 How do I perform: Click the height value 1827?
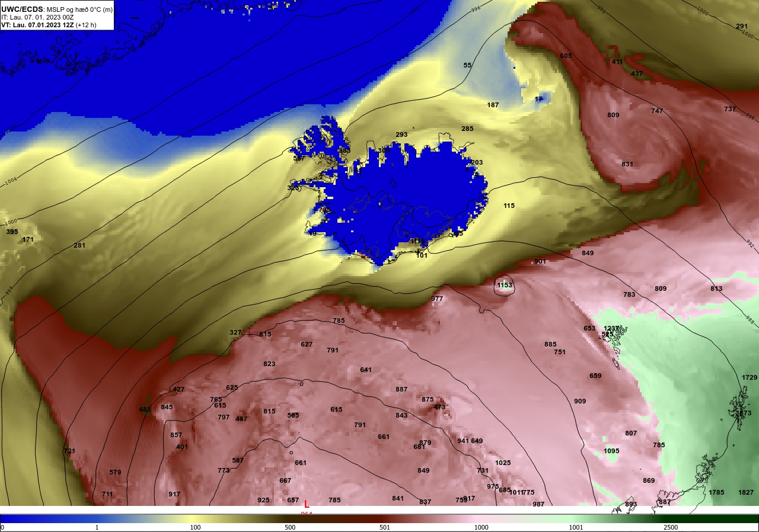746,492
